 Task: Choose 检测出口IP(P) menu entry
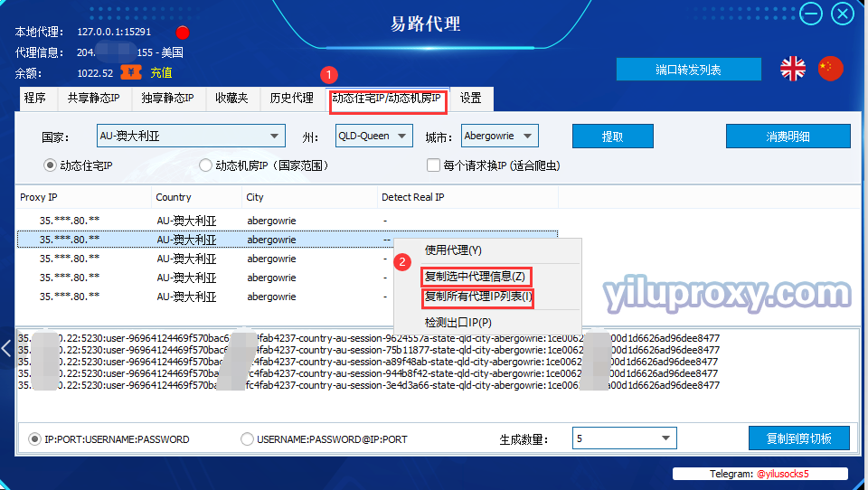click(487, 322)
